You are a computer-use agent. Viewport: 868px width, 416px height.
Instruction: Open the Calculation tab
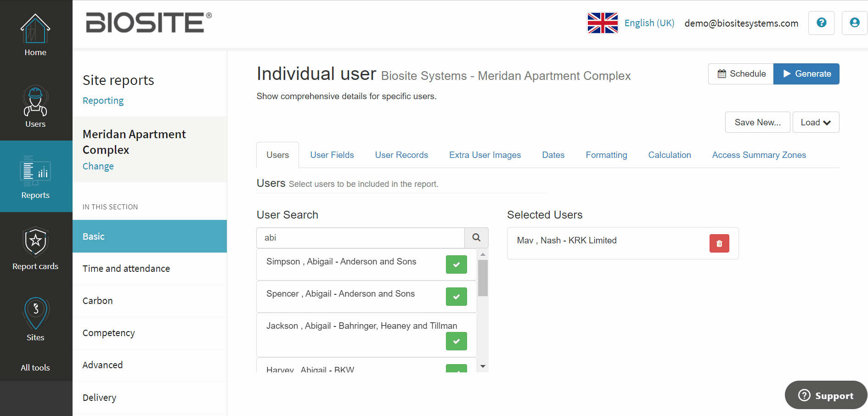(670, 155)
